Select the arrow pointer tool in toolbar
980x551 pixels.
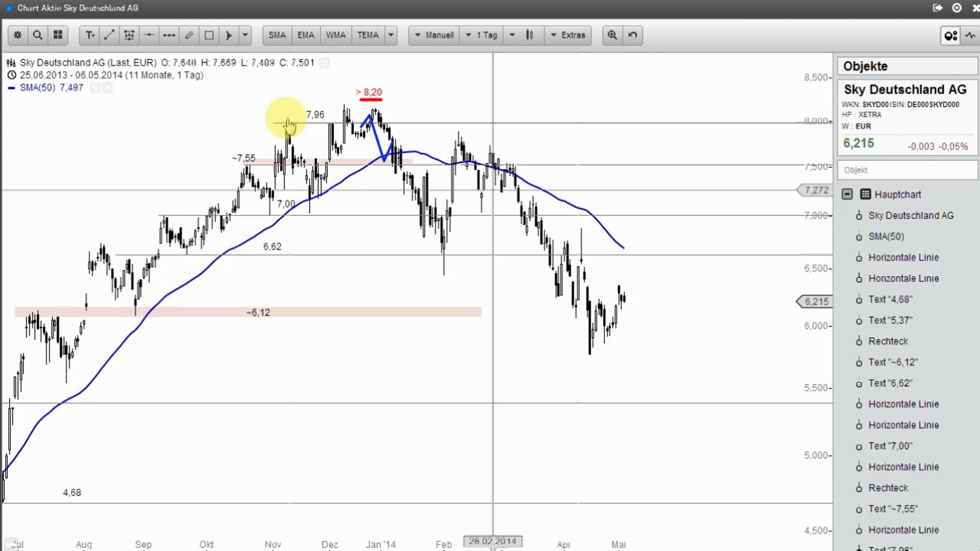click(229, 35)
